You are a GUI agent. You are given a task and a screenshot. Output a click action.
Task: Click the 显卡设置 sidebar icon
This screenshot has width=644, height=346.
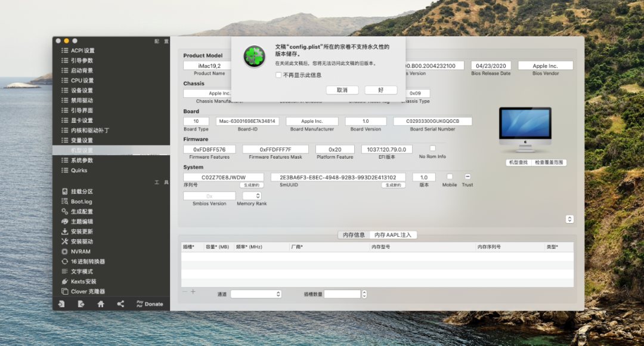[x=64, y=121]
